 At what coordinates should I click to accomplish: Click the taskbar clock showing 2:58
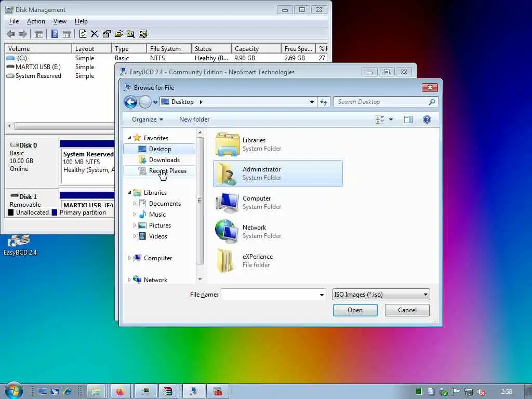point(506,392)
